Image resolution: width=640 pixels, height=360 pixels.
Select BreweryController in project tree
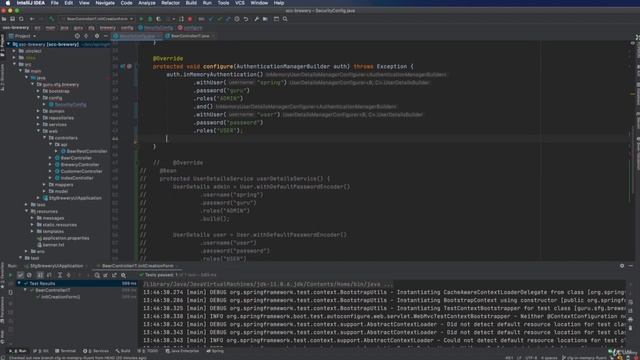point(80,164)
